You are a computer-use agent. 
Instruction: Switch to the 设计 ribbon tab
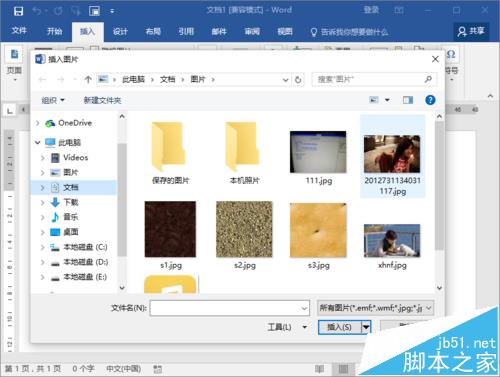click(x=120, y=31)
